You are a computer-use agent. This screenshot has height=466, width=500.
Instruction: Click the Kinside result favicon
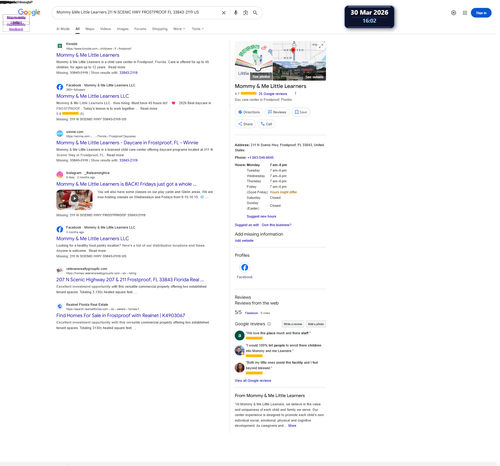(60, 46)
